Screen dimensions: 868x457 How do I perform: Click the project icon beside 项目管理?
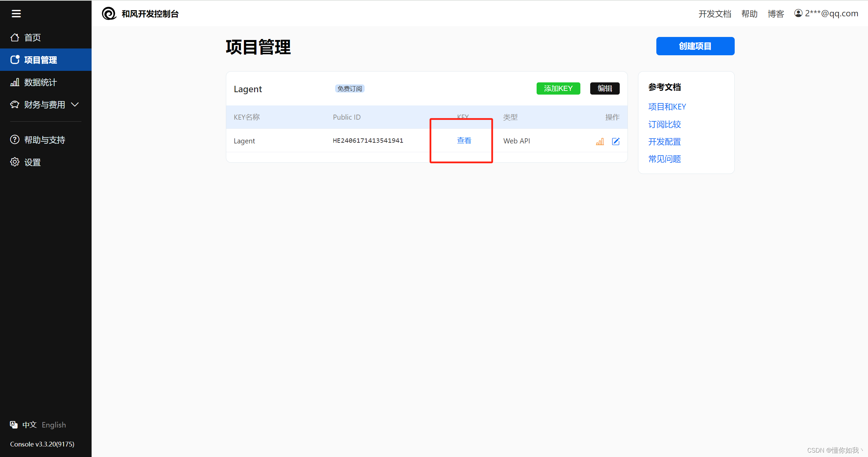click(x=15, y=60)
